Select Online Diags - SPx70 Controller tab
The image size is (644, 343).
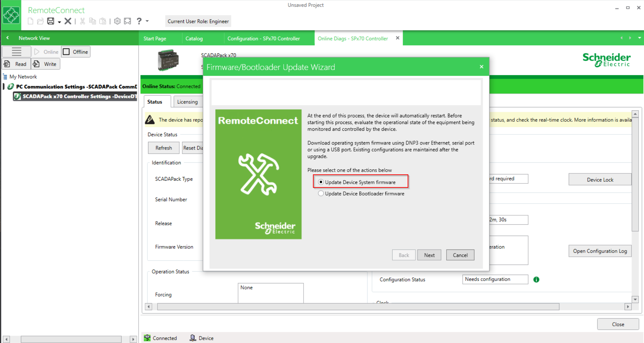point(353,39)
